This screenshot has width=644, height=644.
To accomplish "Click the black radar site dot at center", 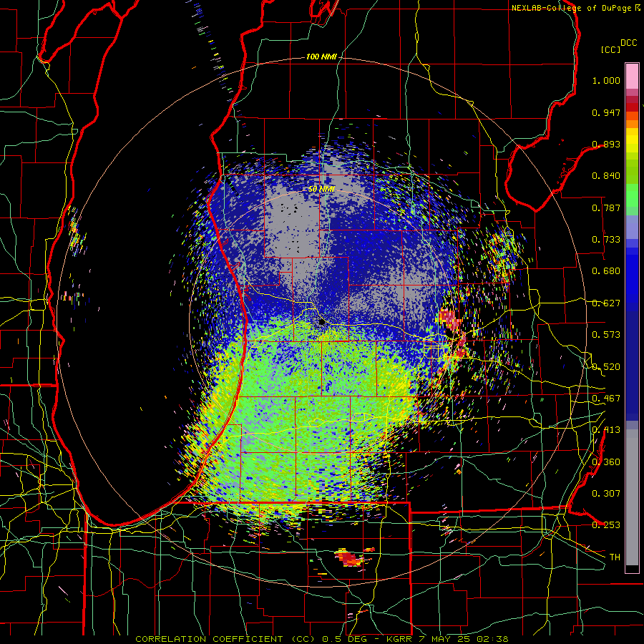I will (x=322, y=321).
